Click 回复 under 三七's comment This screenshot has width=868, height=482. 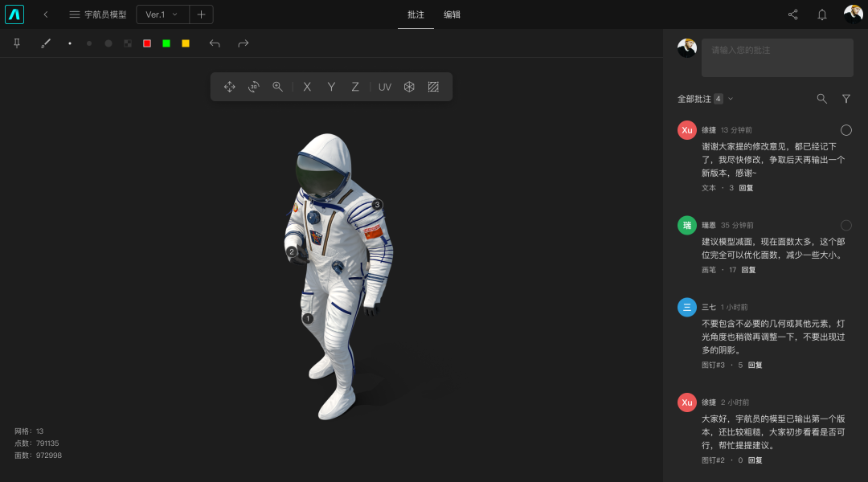tap(755, 366)
